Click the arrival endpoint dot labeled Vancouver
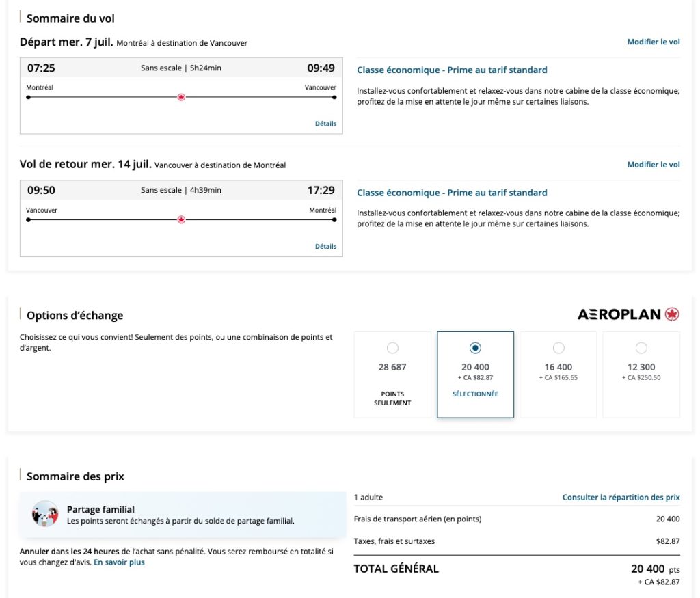Viewport: 700px width, 598px height. (x=334, y=96)
